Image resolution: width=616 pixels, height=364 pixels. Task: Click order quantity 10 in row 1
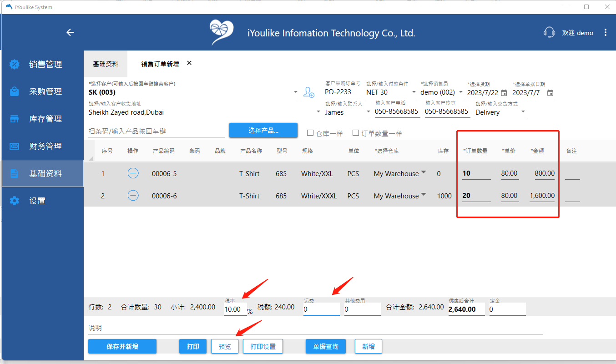[476, 173]
